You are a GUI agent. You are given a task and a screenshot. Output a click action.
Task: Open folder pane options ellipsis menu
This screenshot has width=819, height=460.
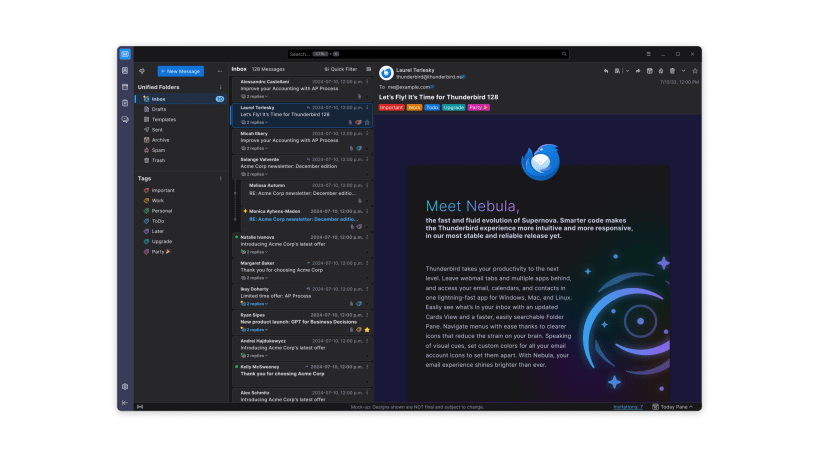point(220,71)
